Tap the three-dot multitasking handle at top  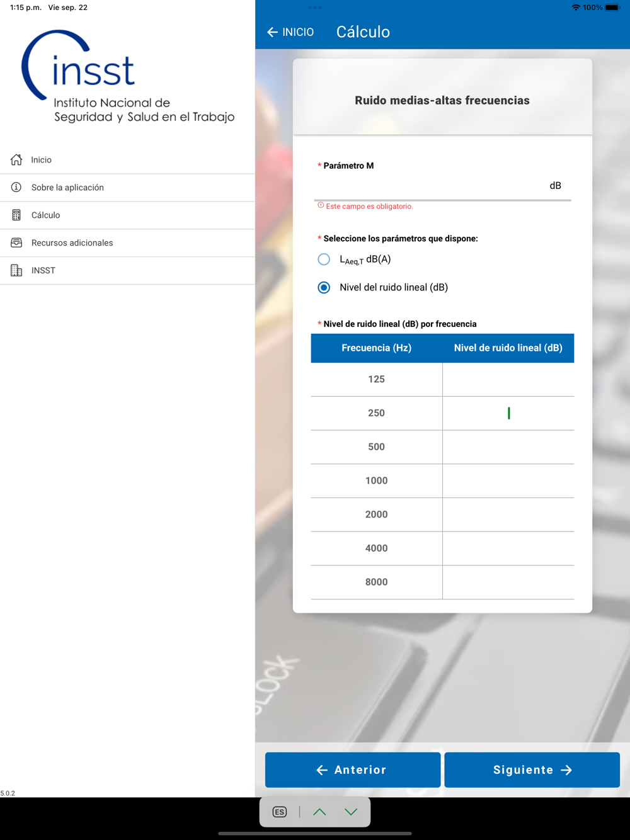coord(315,8)
